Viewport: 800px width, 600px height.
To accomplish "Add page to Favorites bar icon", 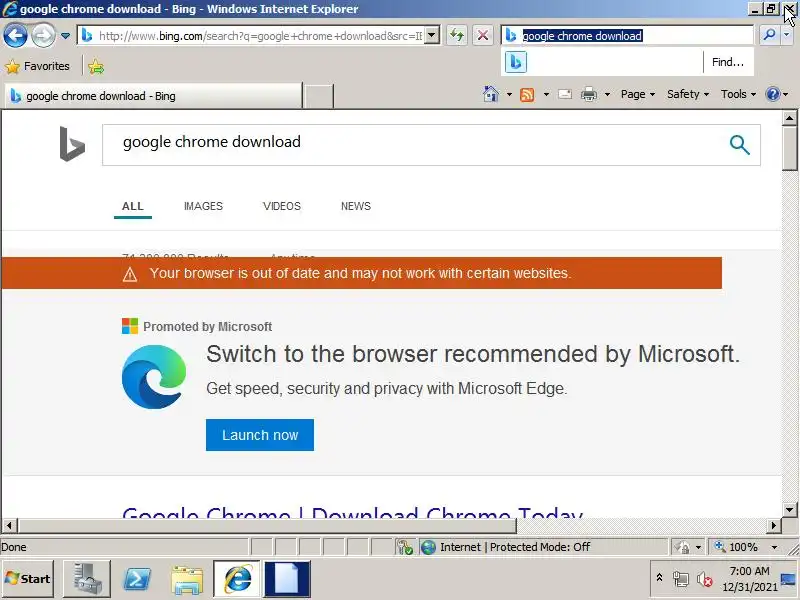I will 96,66.
